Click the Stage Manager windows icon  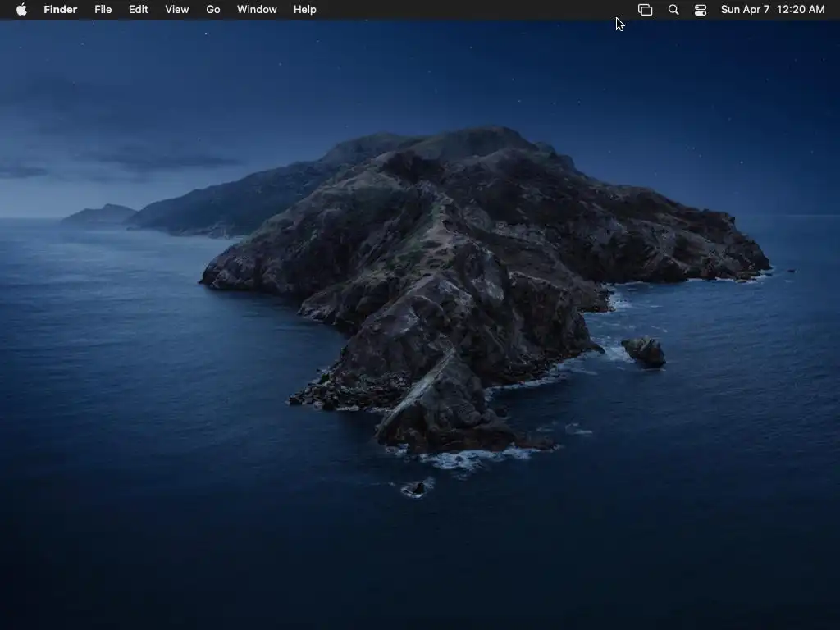click(645, 10)
